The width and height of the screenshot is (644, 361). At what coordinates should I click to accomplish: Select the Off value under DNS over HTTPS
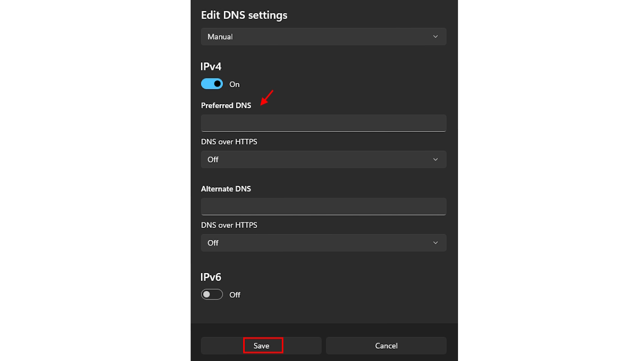point(213,159)
